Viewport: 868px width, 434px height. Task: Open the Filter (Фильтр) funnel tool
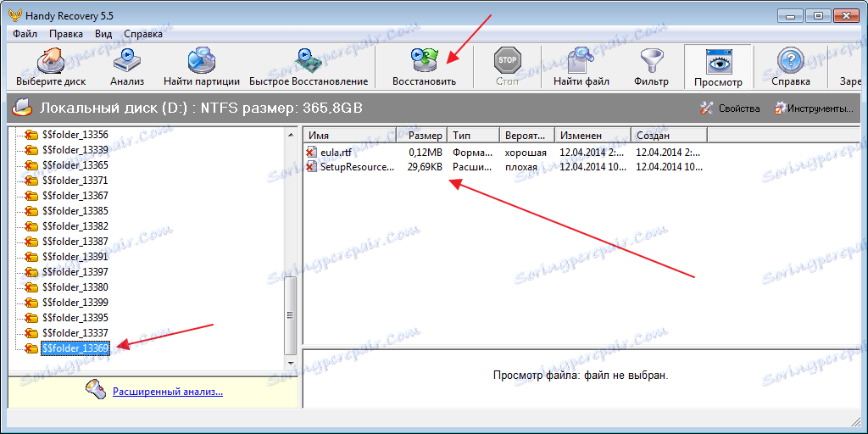(652, 67)
